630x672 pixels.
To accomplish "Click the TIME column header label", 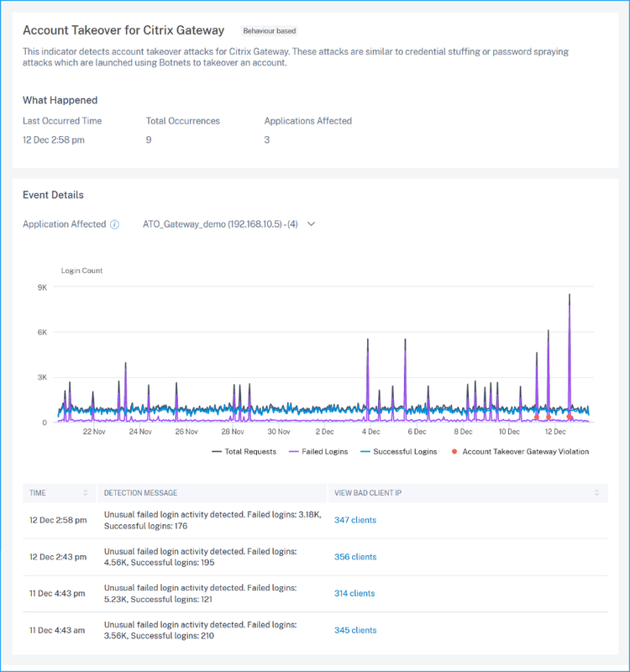I will (x=37, y=493).
